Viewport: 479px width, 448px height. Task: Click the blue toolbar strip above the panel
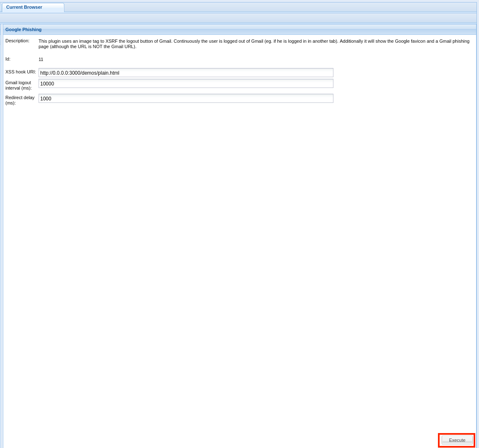click(x=239, y=18)
